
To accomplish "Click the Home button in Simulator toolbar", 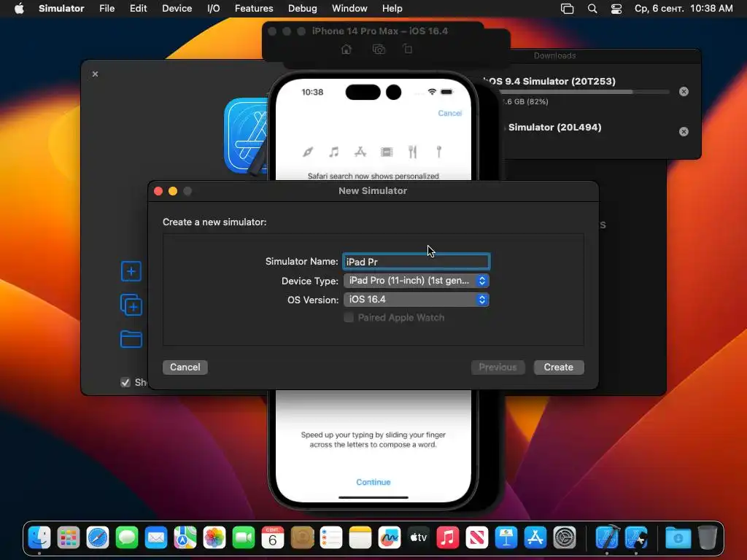I will (x=347, y=49).
